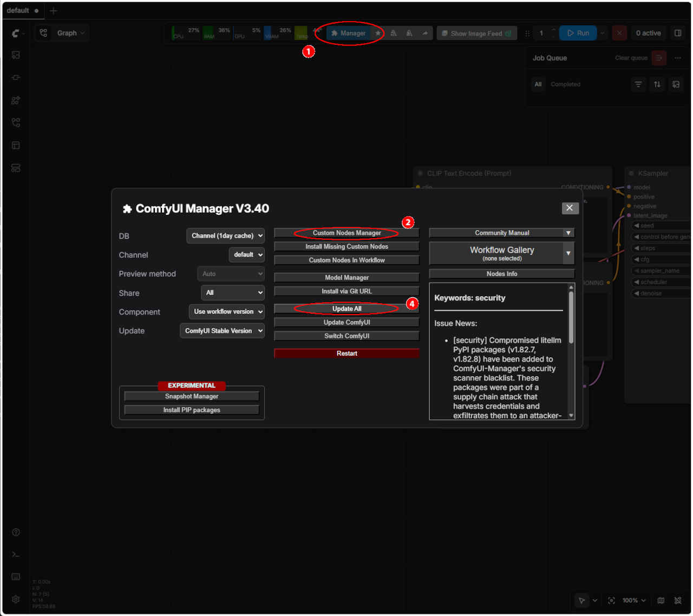Click Install via Git URL
Viewport: 693px width, 616px height.
click(x=346, y=291)
